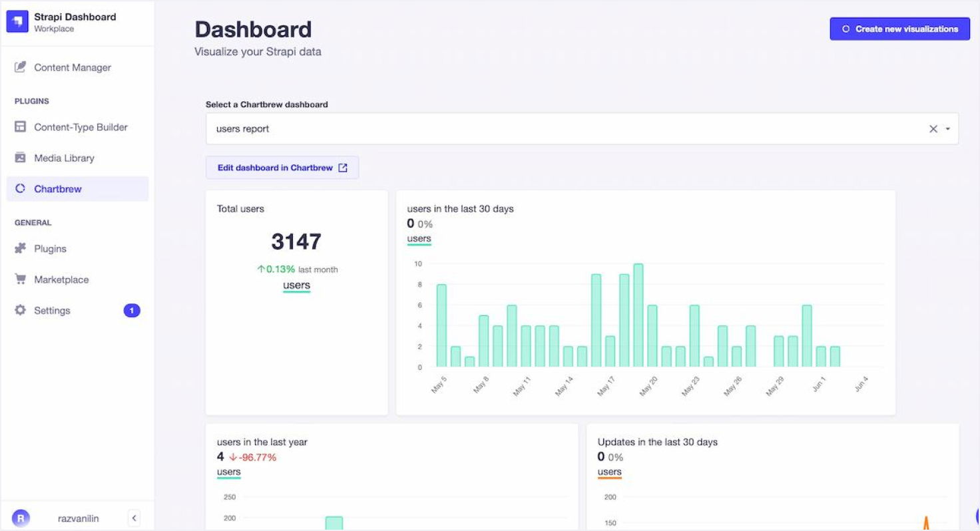Click the Media Library image icon
This screenshot has width=980, height=531.
point(21,158)
